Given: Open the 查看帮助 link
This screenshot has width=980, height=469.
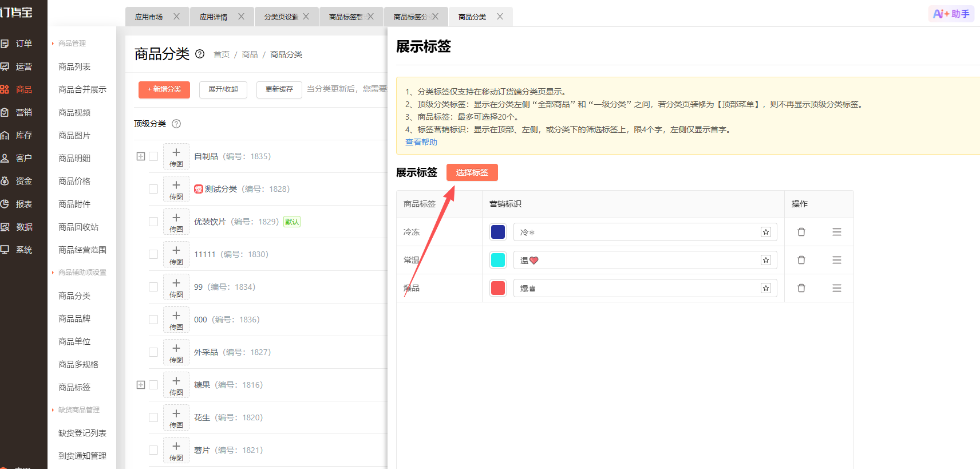Looking at the screenshot, I should 421,142.
